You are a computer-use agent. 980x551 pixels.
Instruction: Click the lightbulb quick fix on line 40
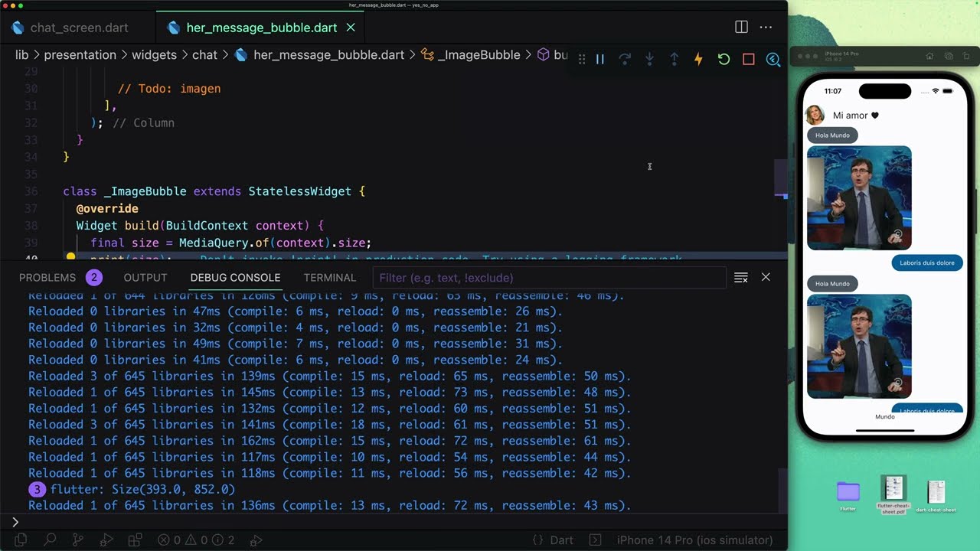[70, 259]
